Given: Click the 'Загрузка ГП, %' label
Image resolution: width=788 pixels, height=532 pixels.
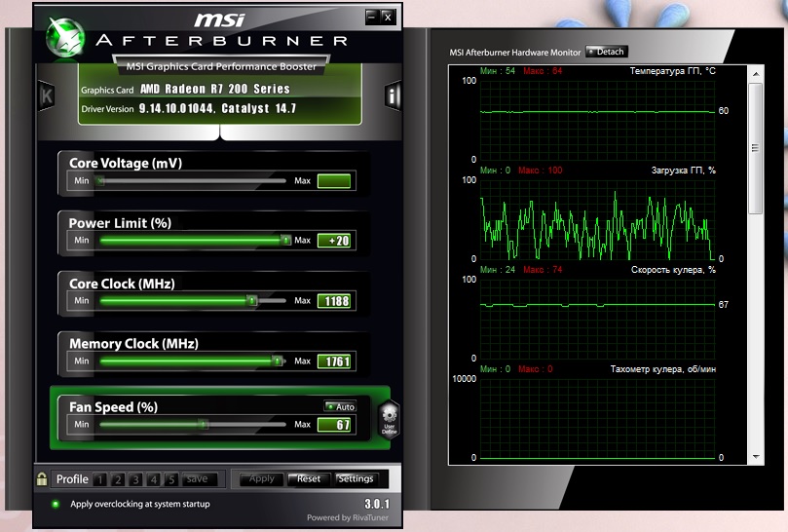Looking at the screenshot, I should click(684, 171).
